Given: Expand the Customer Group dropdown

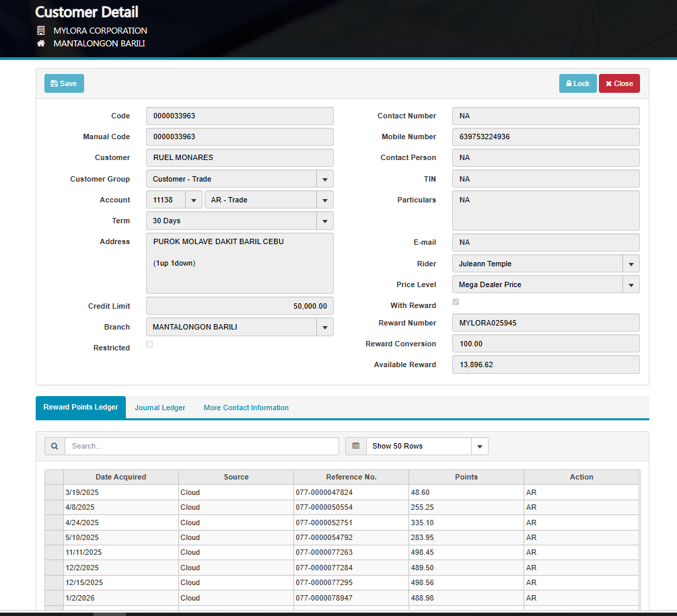Looking at the screenshot, I should (324, 180).
